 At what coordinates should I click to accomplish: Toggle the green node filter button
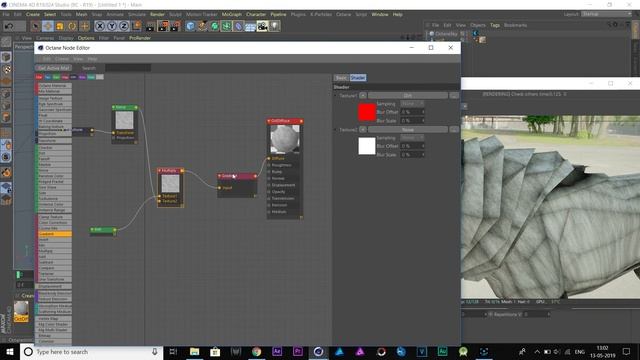coord(56,77)
